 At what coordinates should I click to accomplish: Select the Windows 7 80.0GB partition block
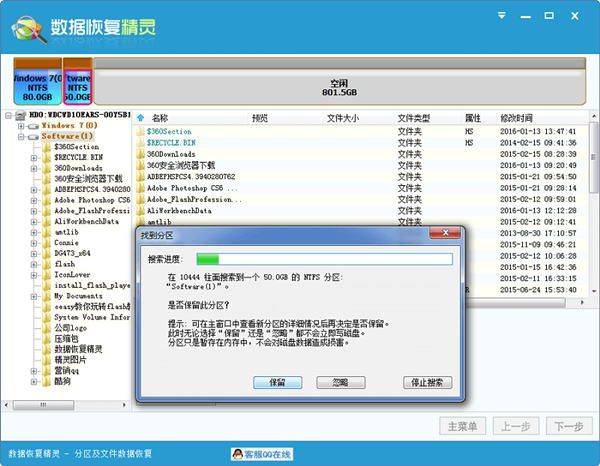click(37, 87)
